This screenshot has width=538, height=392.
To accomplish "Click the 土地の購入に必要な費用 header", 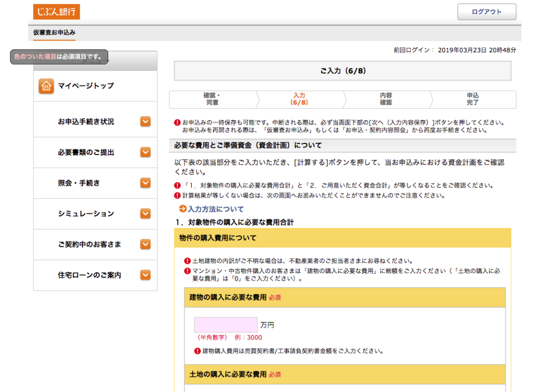I will (x=345, y=374).
